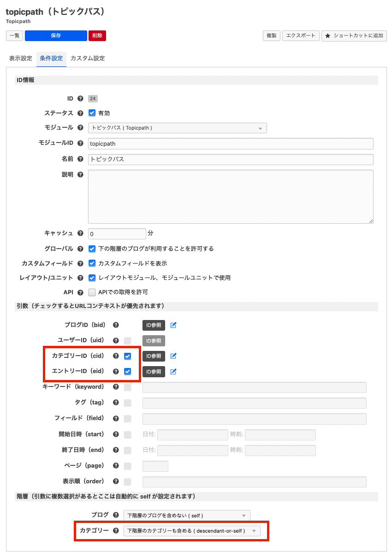Image resolution: width=392 pixels, height=558 pixels.
Task: Expand the カテゴリー hierarchy dropdown
Action: tap(191, 531)
